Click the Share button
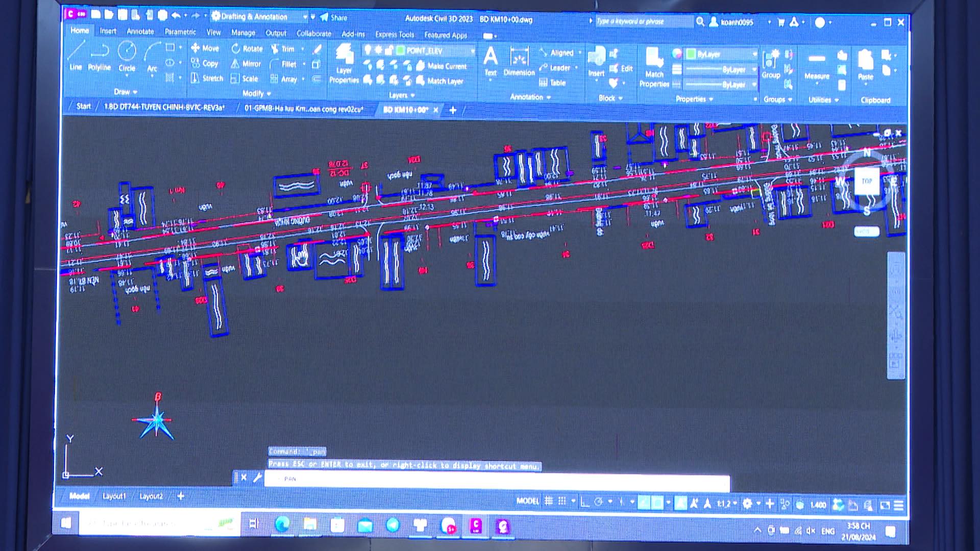980x551 pixels. coord(334,17)
